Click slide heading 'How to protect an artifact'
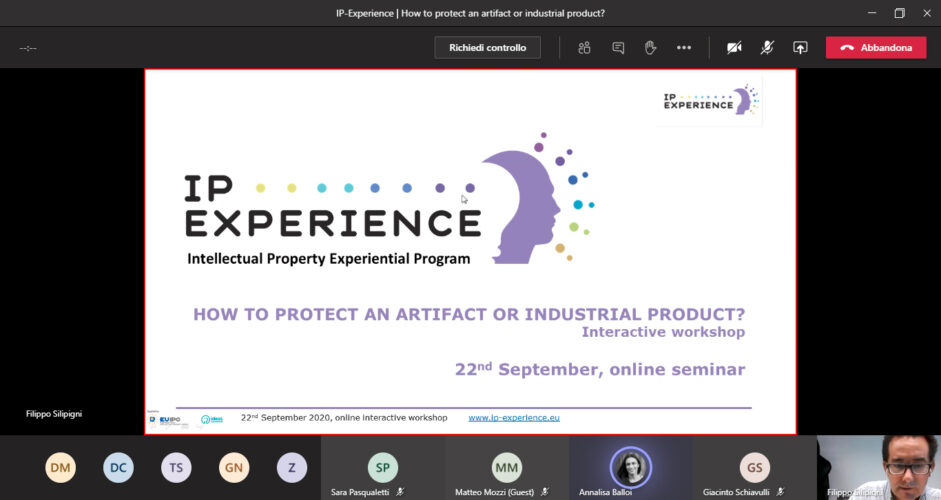This screenshot has width=941, height=500. (469, 315)
